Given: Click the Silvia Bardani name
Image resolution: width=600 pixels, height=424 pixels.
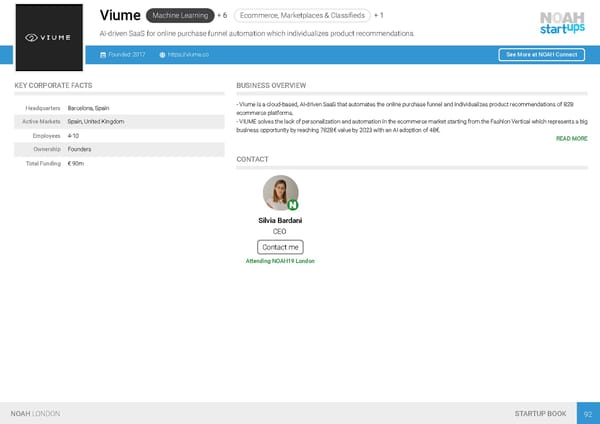Looking at the screenshot, I should [x=280, y=219].
